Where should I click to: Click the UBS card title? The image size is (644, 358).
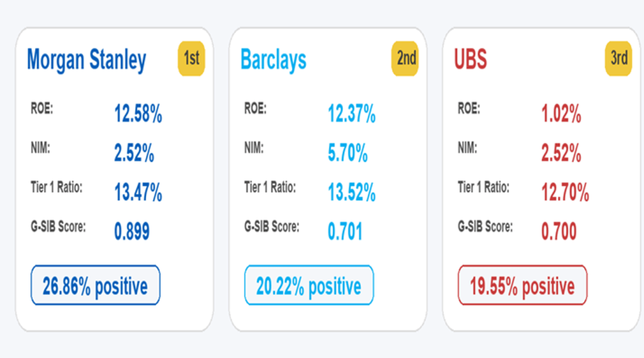tap(470, 61)
